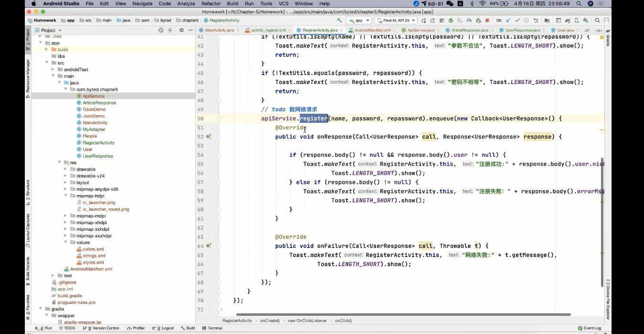Open the Pixel XL API 29 device dropdown
The image size is (644, 334).
[396, 21]
